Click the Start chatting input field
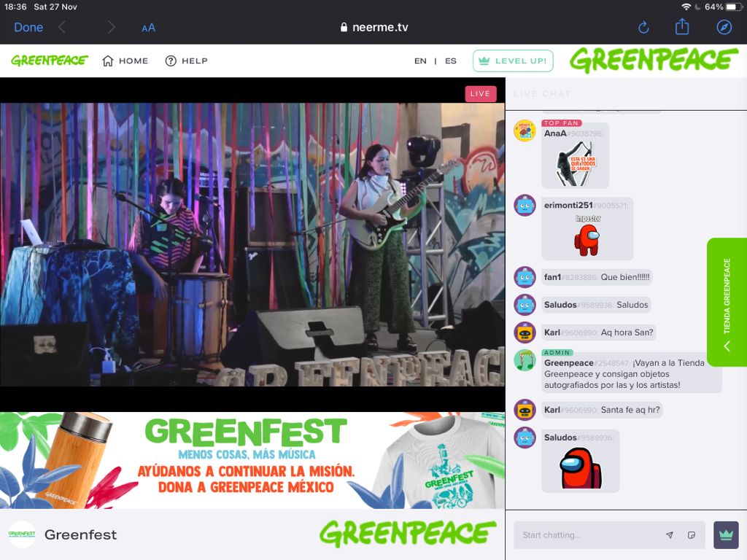The height and width of the screenshot is (560, 747). coord(584,535)
